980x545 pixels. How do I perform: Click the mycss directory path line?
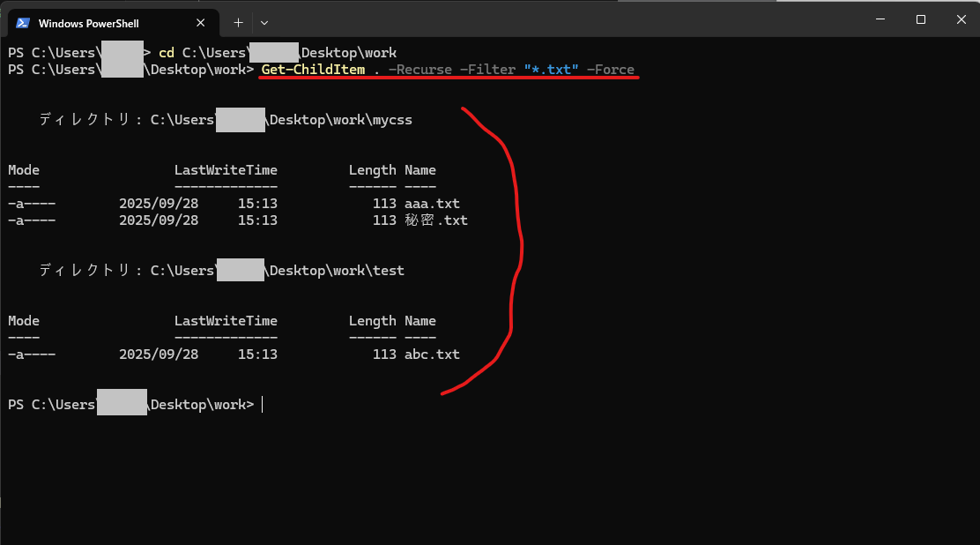[226, 120]
